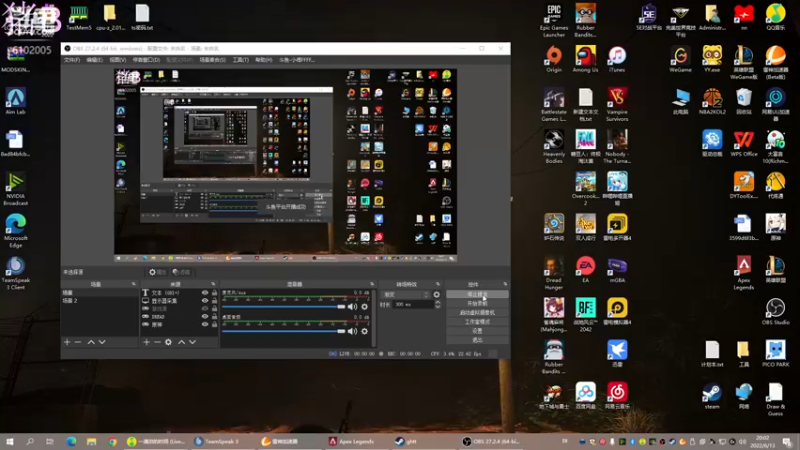Viewport: 800px width, 450px height.
Task: Open 停靠窗口(D) menu in OBS
Action: (146, 60)
